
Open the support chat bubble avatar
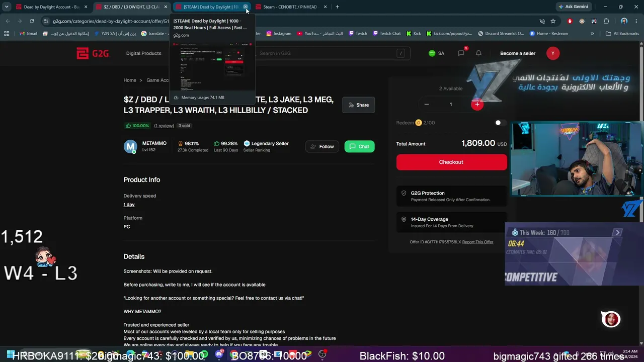tap(611, 319)
